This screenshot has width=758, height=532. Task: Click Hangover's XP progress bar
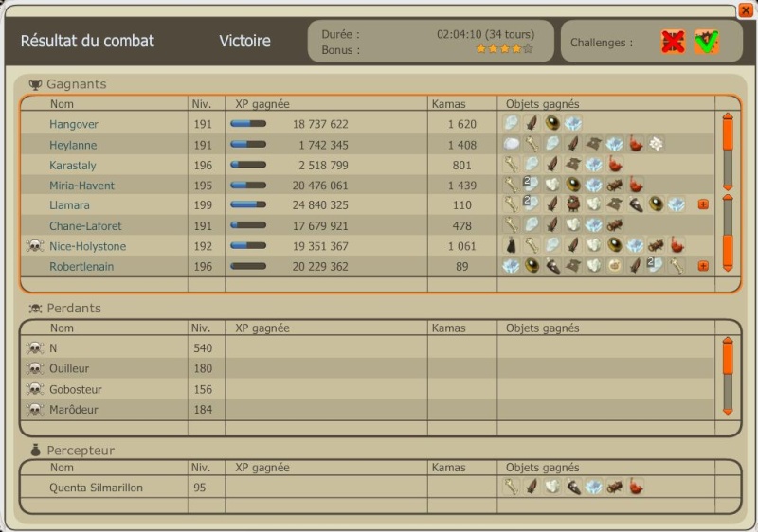248,124
